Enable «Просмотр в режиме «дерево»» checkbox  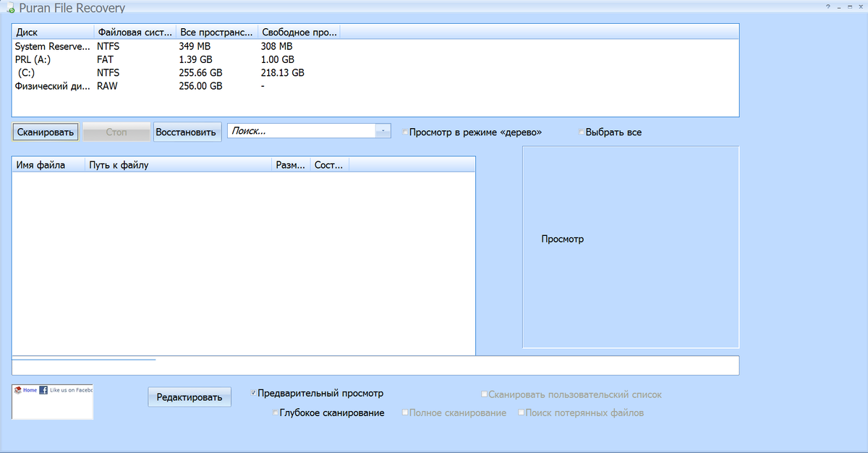(x=406, y=132)
